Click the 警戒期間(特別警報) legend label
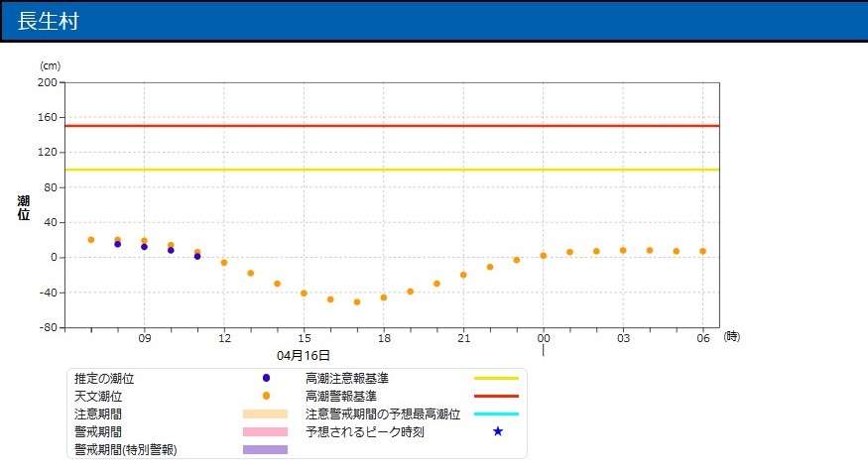 tap(126, 449)
